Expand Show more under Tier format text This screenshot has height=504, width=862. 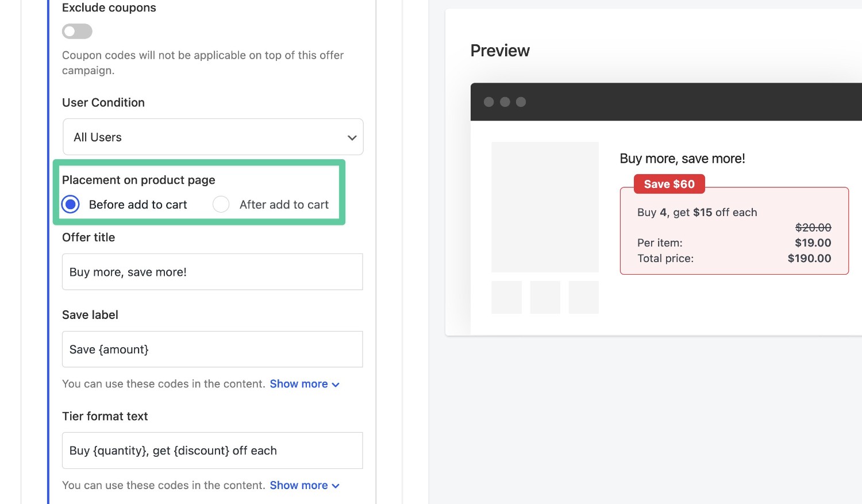tap(305, 486)
